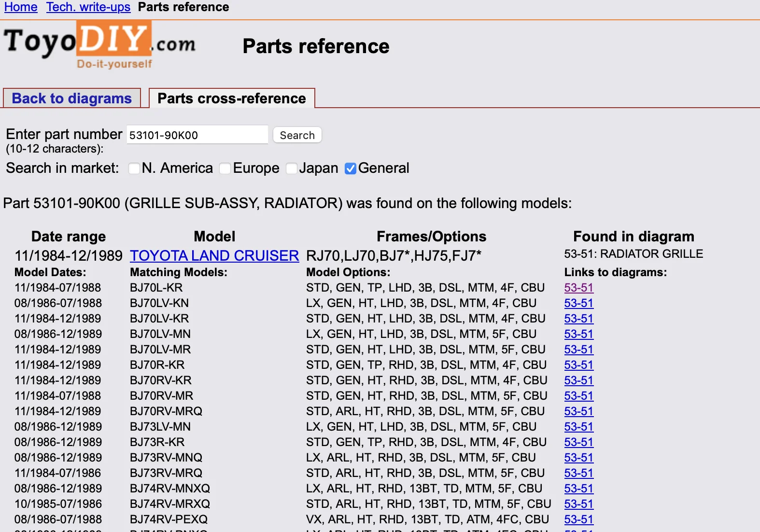
Task: Click the Matching Models subheader
Action: pyautogui.click(x=179, y=272)
